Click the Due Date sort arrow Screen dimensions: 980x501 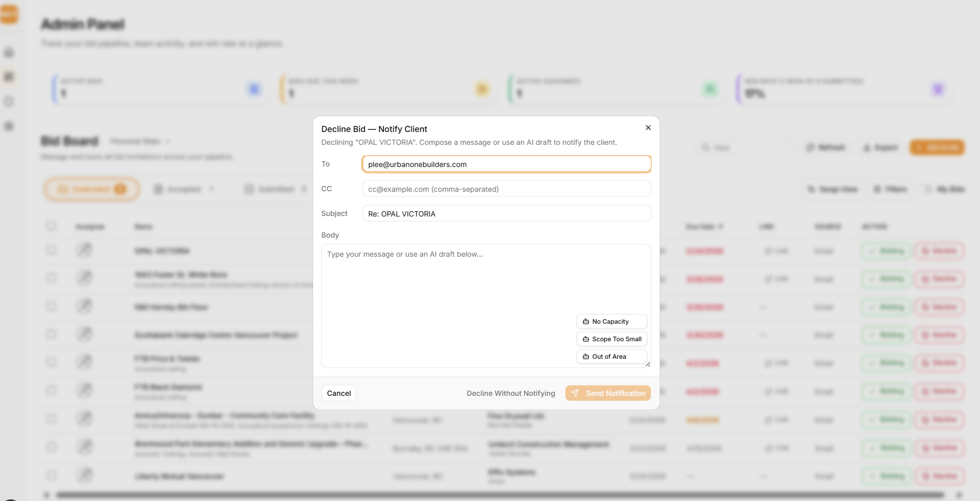pos(721,226)
